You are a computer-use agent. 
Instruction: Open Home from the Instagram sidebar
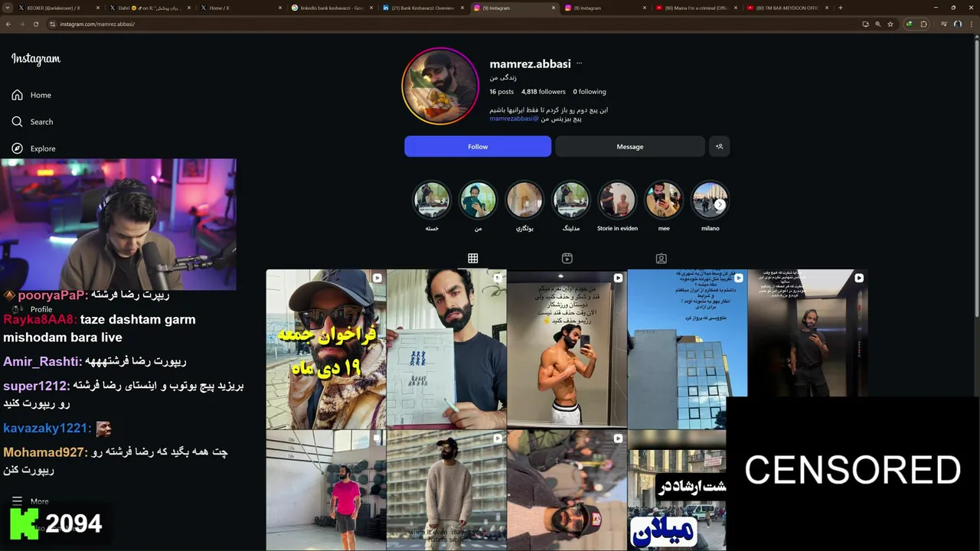(x=31, y=95)
